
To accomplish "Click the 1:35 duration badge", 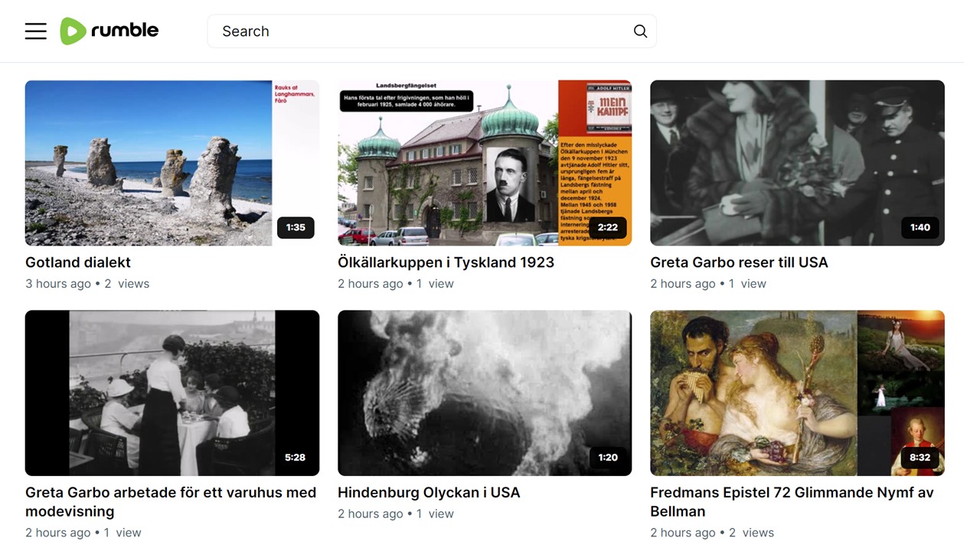I will [296, 227].
